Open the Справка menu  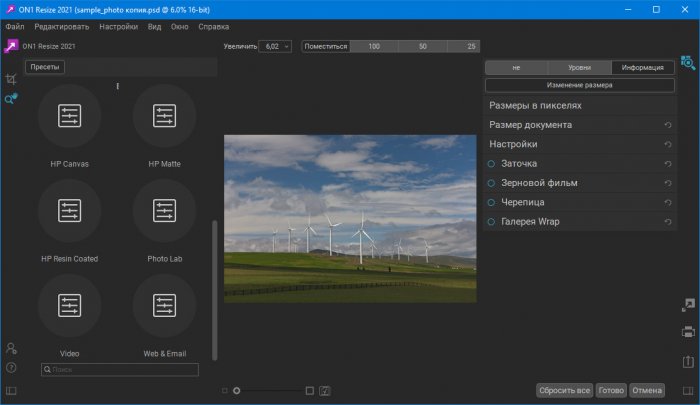pyautogui.click(x=213, y=27)
